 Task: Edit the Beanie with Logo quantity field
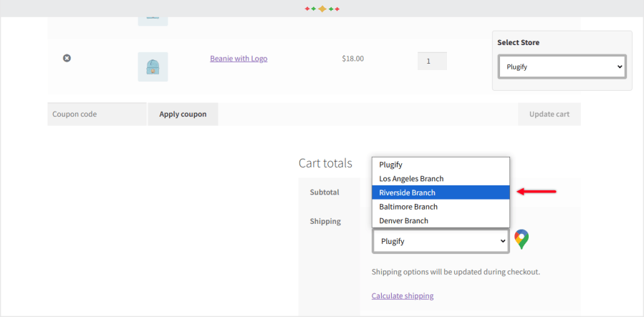point(432,61)
